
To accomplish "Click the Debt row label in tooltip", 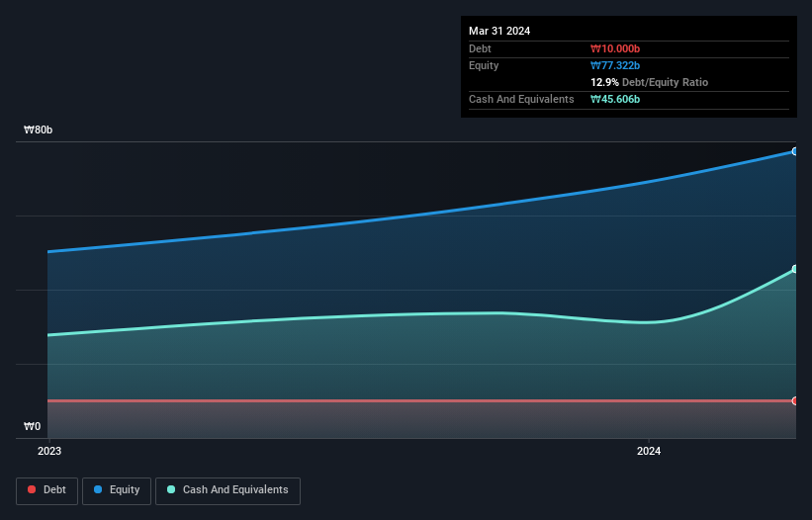I will 480,48.
